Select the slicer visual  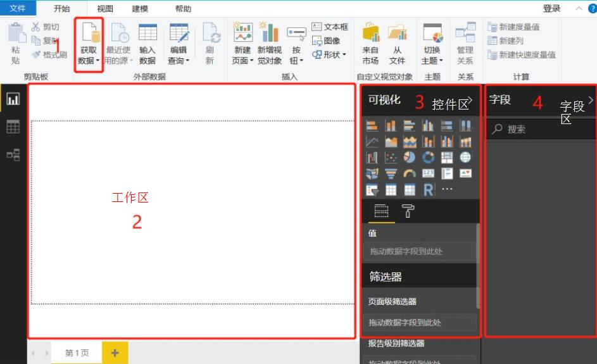(x=372, y=190)
